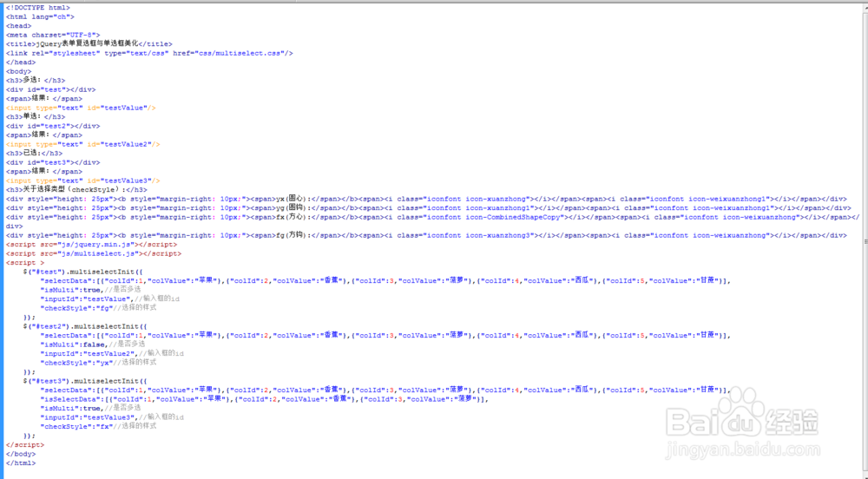Select the <h3>单选：</h3> heading line
Screen dimensions: 868x479
36,116
